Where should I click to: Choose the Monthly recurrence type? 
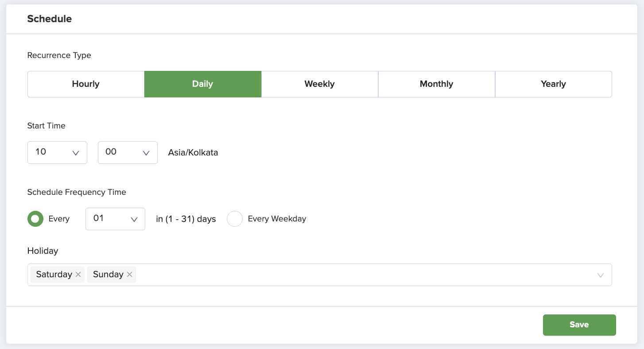click(437, 84)
